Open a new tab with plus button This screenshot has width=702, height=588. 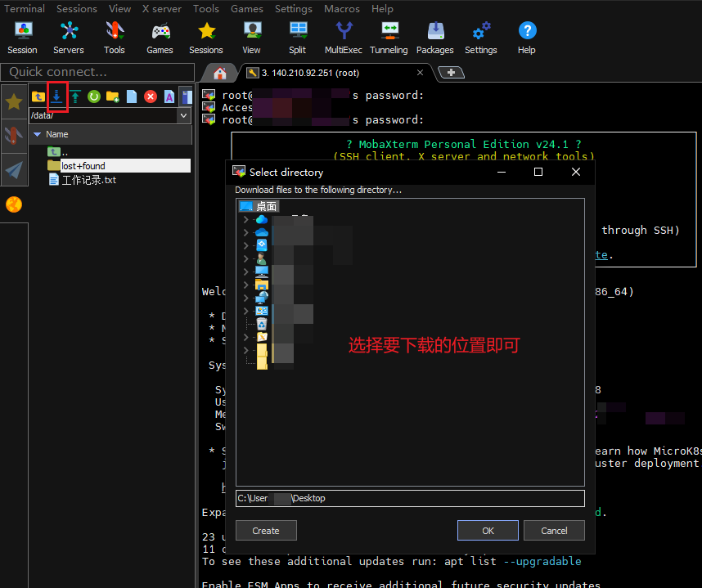pos(451,73)
